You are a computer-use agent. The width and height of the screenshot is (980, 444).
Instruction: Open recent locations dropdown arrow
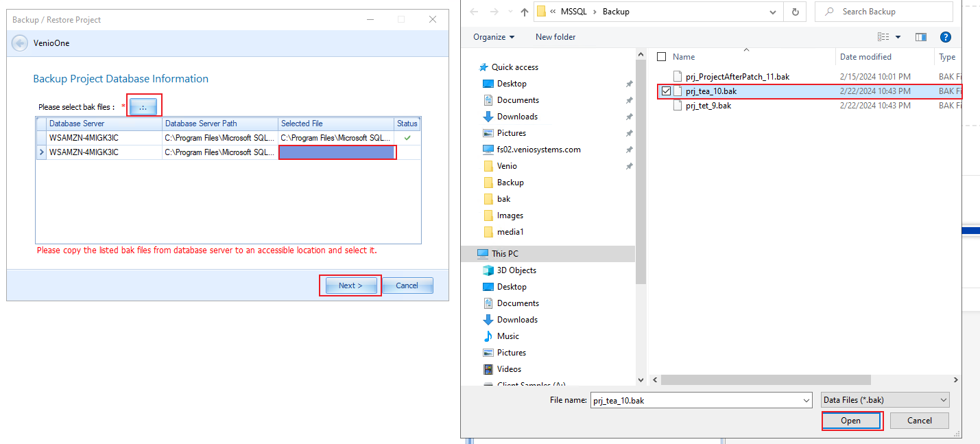pyautogui.click(x=511, y=12)
